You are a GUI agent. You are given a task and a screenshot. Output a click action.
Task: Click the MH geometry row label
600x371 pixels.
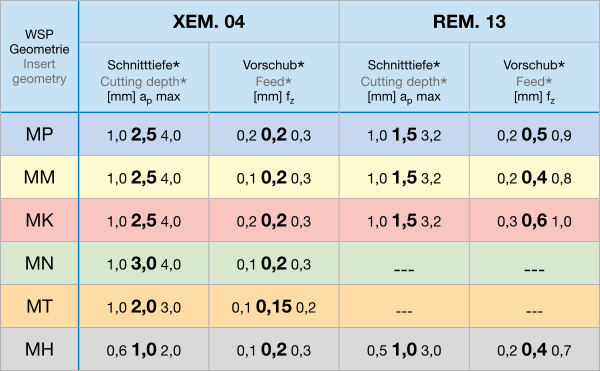pos(39,349)
